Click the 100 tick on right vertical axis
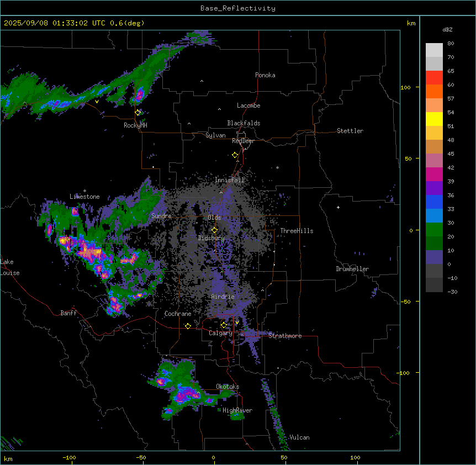 pyautogui.click(x=405, y=87)
